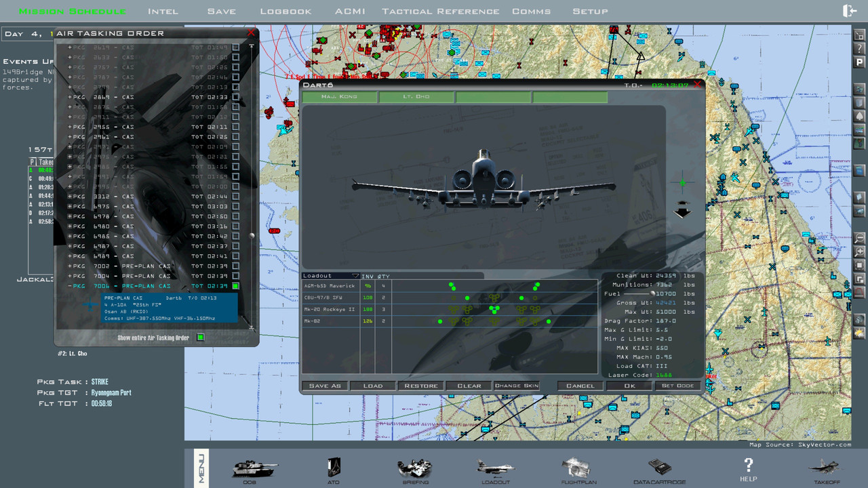Tick the checkbox for PKG 2955 CAS
The image size is (868, 488).
235,127
